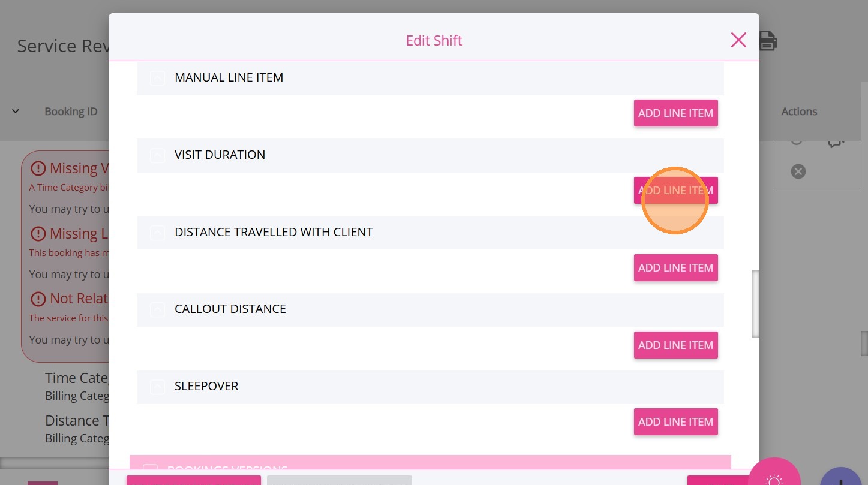Screen dimensions: 868x485
Task: Add line item under Manual Line Item
Action: pos(675,113)
